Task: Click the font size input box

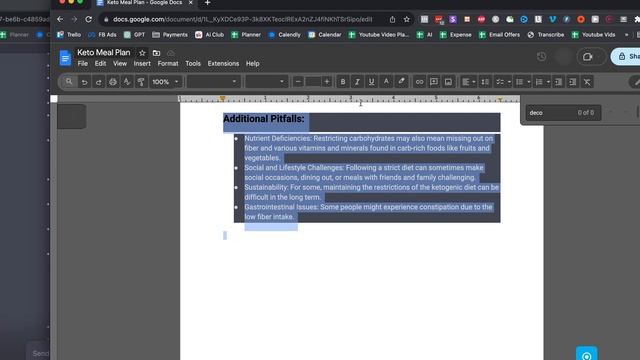Action: 313,82
